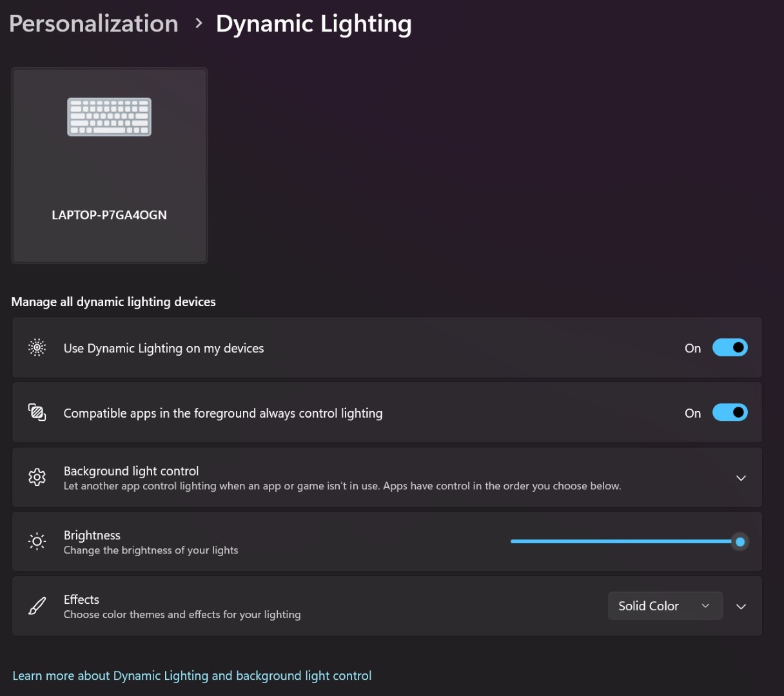
Task: Click 'Background light control' title text
Action: pyautogui.click(x=132, y=471)
